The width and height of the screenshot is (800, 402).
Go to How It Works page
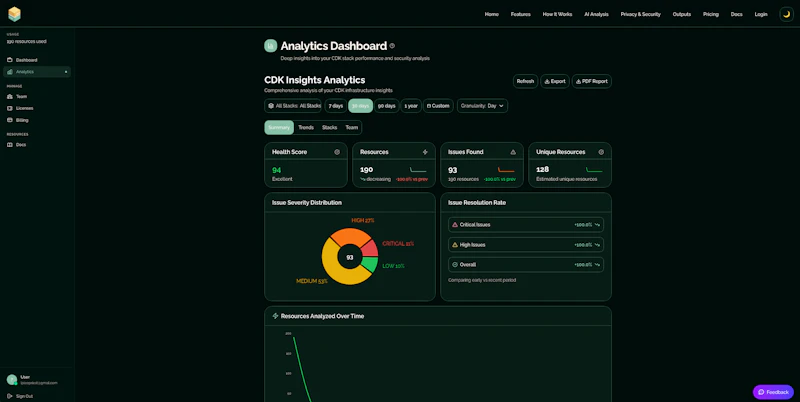pos(557,14)
